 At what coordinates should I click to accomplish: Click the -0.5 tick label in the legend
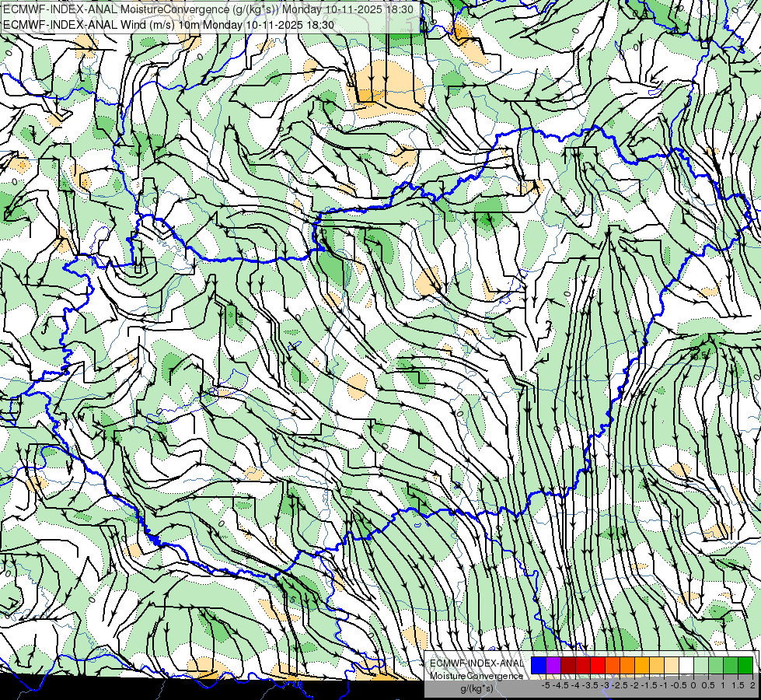679,685
